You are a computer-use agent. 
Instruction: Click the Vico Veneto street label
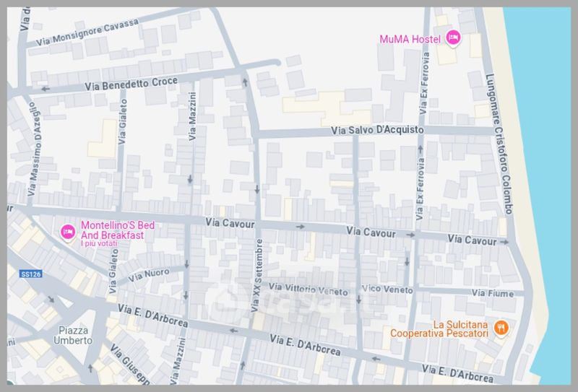pos(387,289)
